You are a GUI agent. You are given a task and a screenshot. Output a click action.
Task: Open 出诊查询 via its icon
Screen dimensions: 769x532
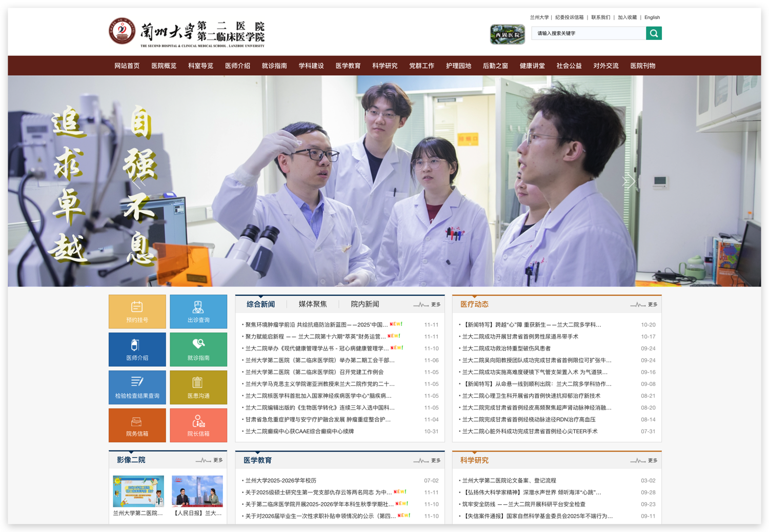tap(198, 312)
